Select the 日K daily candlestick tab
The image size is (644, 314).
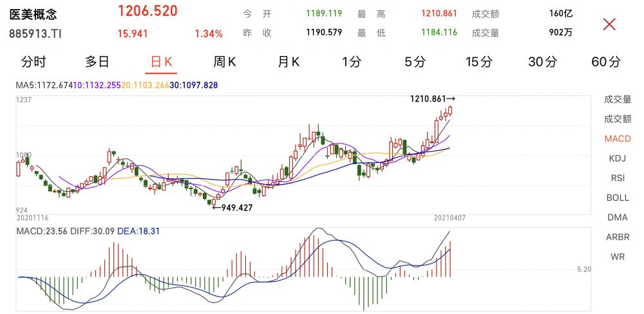[161, 62]
